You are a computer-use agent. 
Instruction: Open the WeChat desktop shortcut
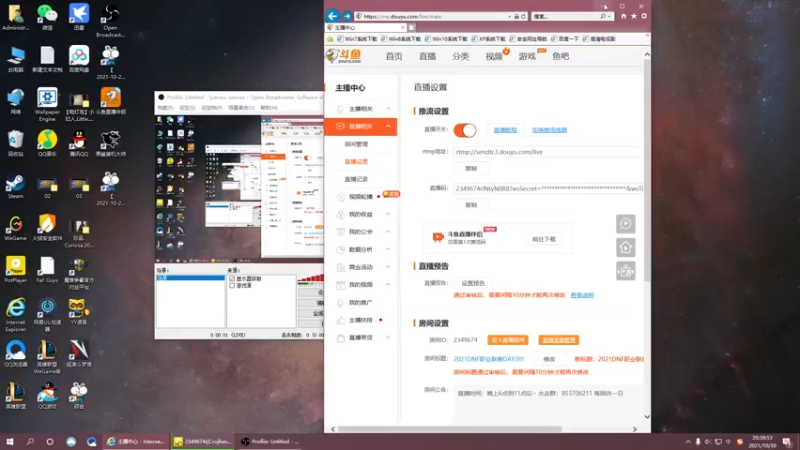tap(47, 17)
